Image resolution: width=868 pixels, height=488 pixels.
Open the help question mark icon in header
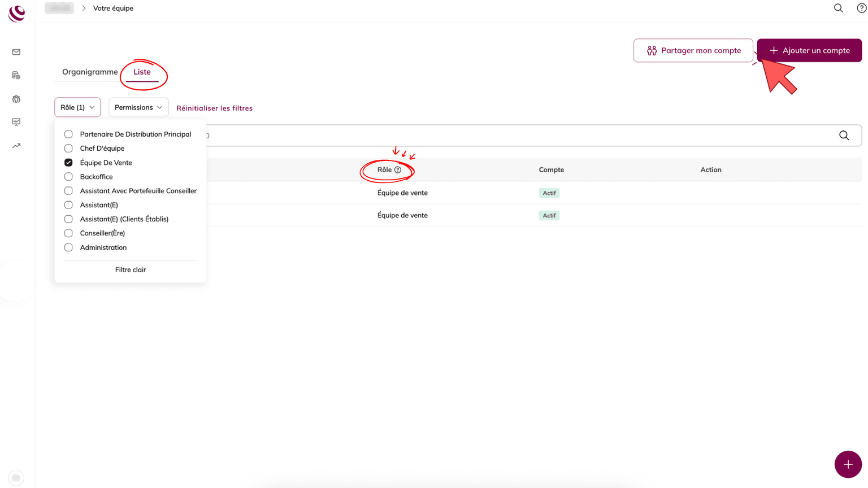tap(861, 8)
